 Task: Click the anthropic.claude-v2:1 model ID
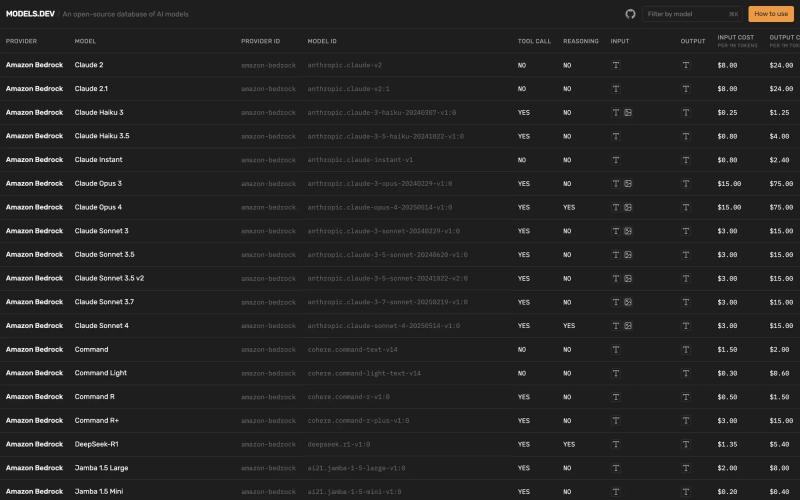click(x=348, y=89)
